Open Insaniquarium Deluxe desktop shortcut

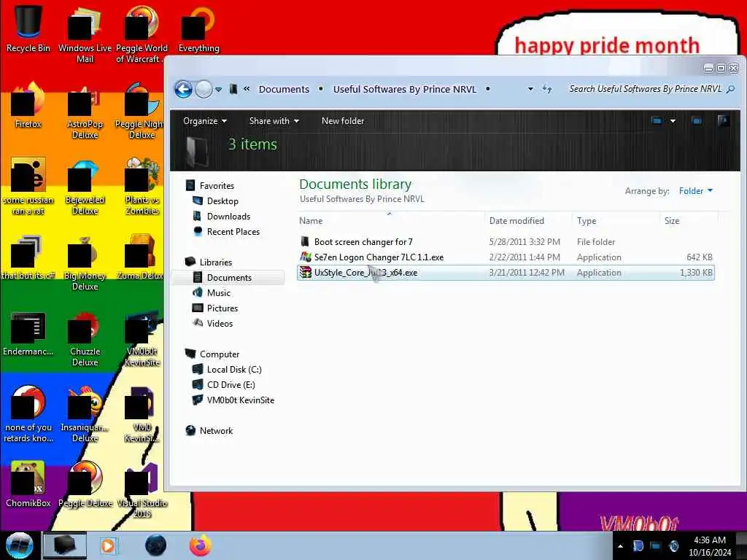pyautogui.click(x=85, y=413)
